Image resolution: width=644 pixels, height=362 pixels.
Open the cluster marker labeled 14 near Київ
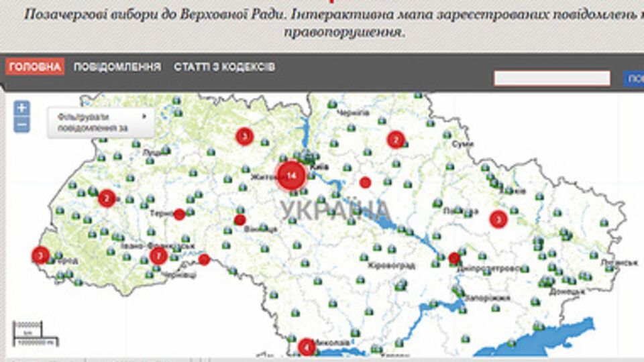click(x=291, y=176)
